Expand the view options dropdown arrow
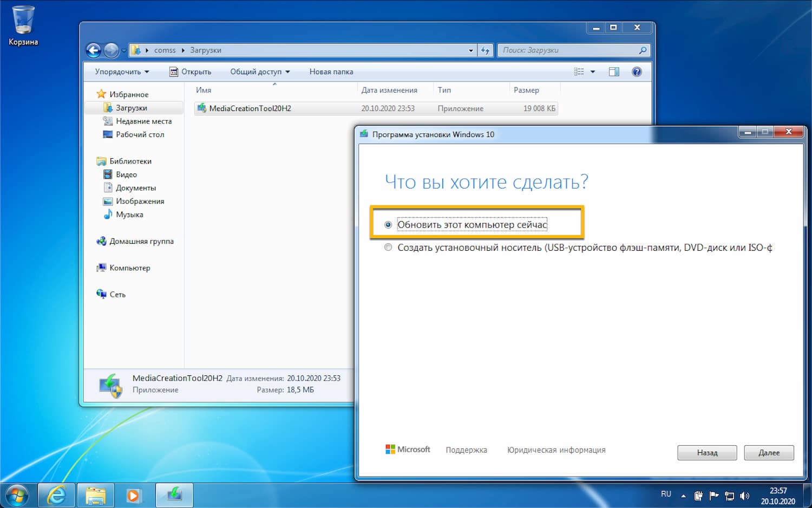 coord(592,71)
